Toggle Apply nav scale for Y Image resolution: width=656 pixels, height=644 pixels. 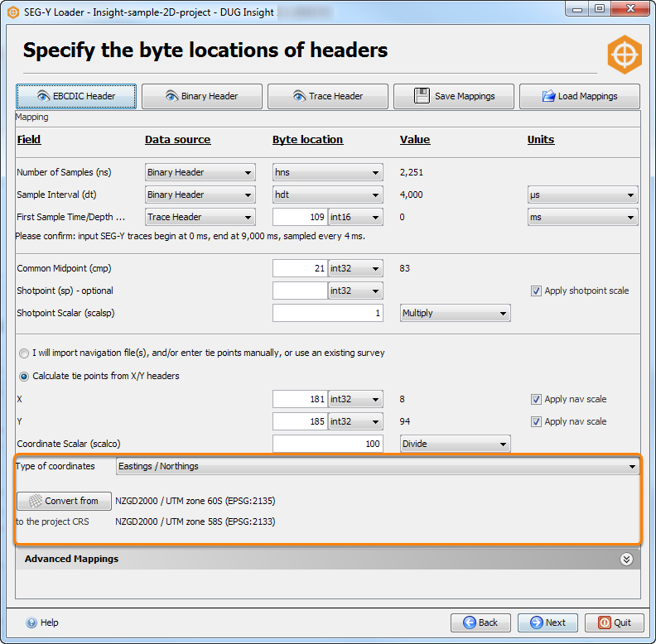click(x=536, y=422)
